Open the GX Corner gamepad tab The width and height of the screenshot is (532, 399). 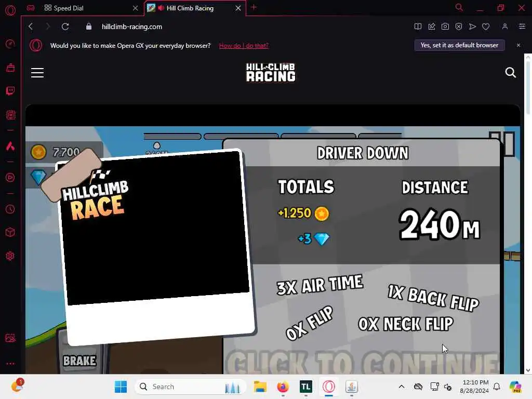31,8
